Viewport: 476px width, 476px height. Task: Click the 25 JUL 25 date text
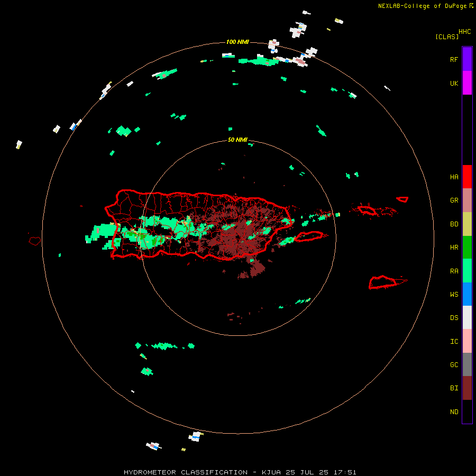311,472
